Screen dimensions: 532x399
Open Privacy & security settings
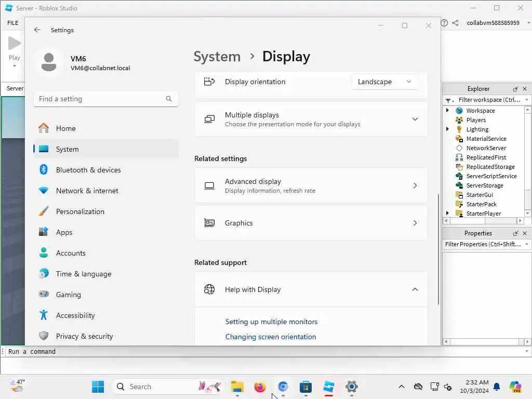point(106,336)
